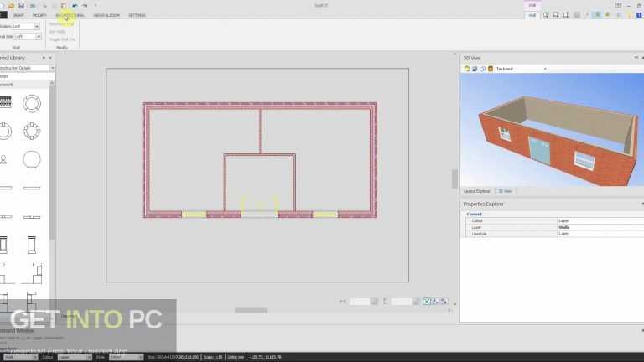644x362 pixels.
Task: Open the Textured render mode dropdown
Action: pyautogui.click(x=522, y=69)
